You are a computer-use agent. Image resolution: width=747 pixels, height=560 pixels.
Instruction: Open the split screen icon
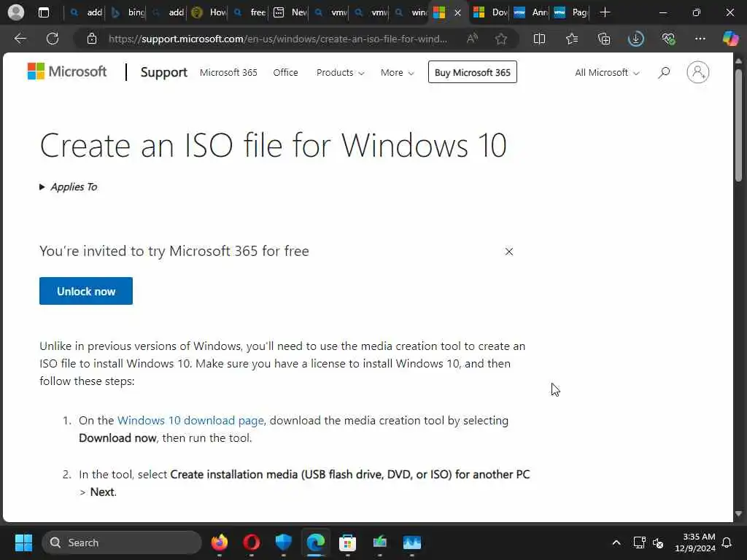tap(539, 39)
